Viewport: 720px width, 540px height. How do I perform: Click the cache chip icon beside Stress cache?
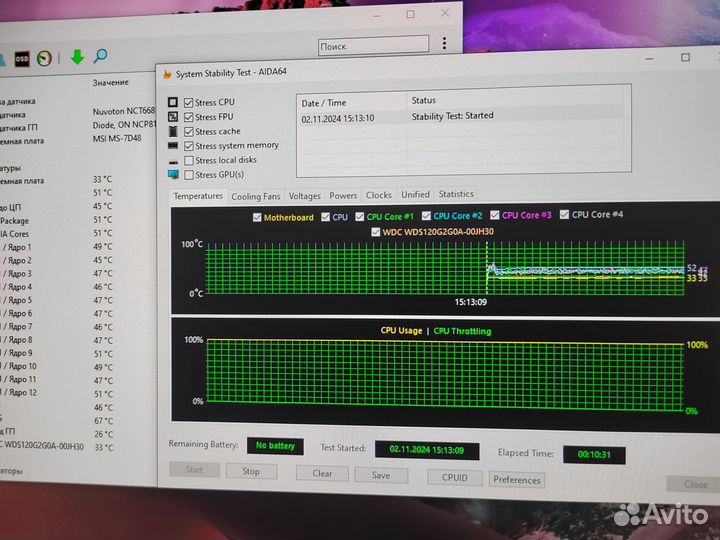173,131
